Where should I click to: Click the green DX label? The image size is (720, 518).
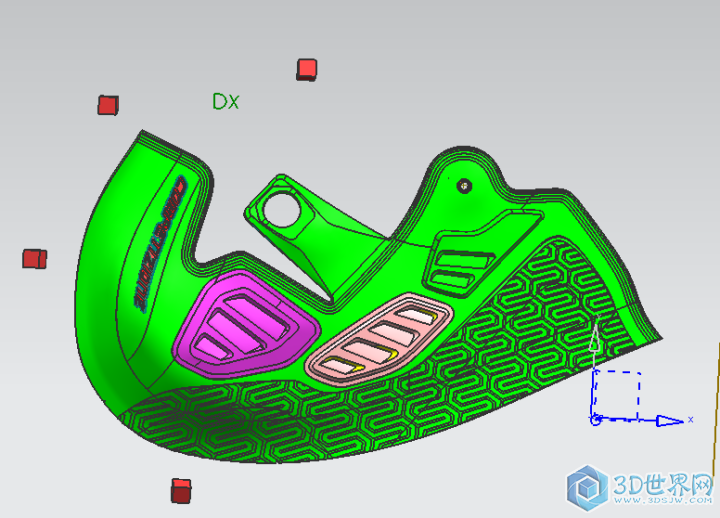[x=225, y=101]
